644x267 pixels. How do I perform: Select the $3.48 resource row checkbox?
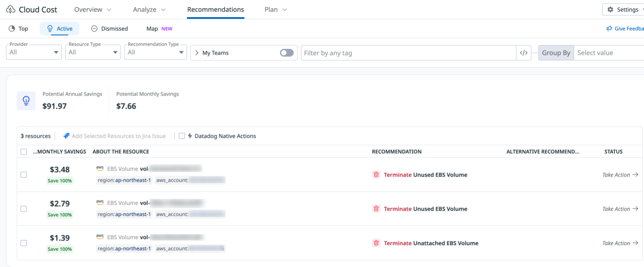24,175
